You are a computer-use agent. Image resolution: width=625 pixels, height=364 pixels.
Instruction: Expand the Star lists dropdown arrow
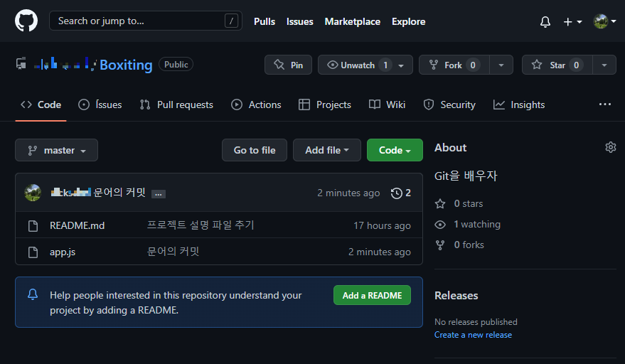point(604,65)
